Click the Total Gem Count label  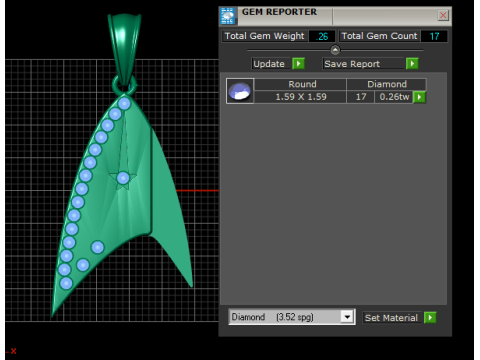[379, 36]
